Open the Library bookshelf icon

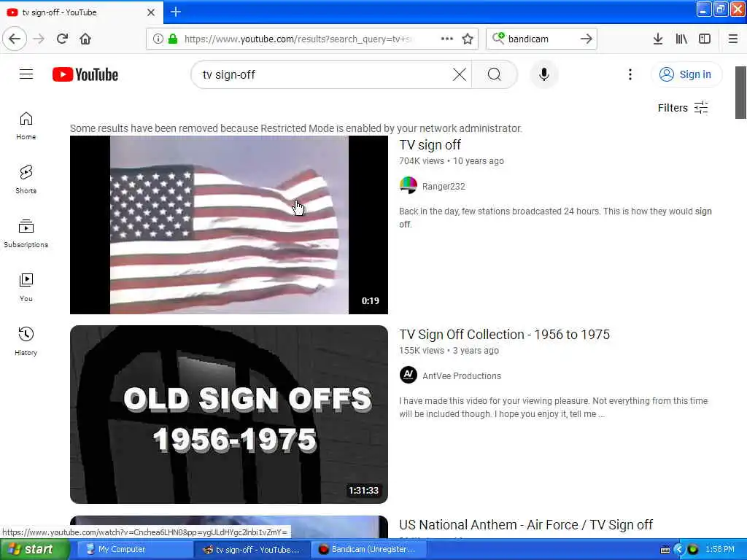pos(681,39)
